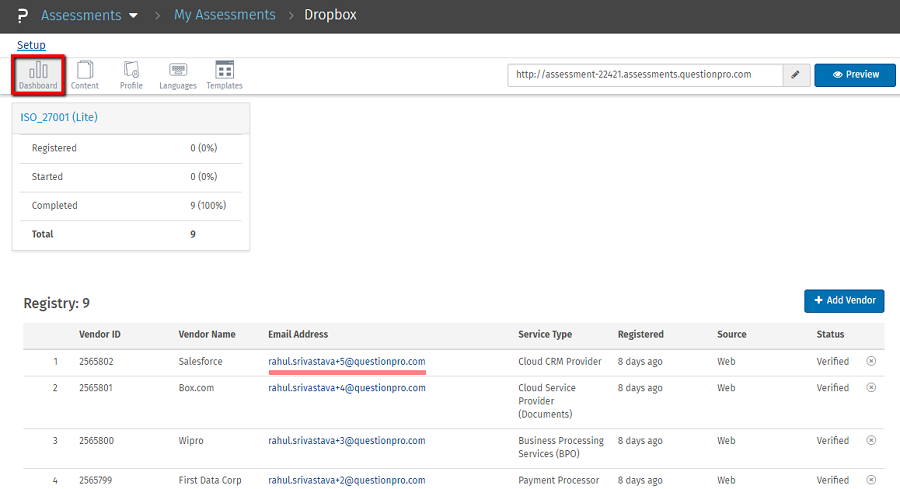Open the Dashboard icon tab
Image resolution: width=900 pixels, height=489 pixels.
(x=38, y=75)
